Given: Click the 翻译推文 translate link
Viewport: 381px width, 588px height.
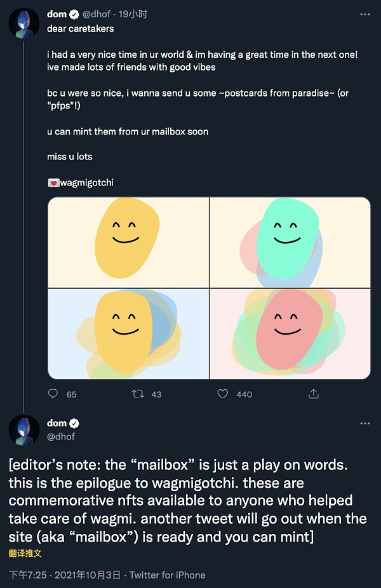Looking at the screenshot, I should pyautogui.click(x=25, y=554).
